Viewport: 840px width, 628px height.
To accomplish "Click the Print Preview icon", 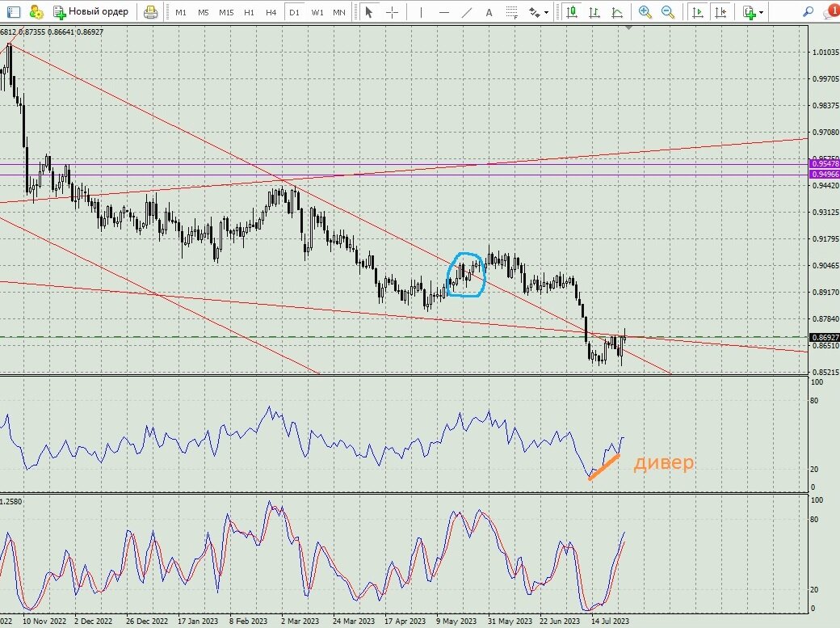I will (x=150, y=12).
